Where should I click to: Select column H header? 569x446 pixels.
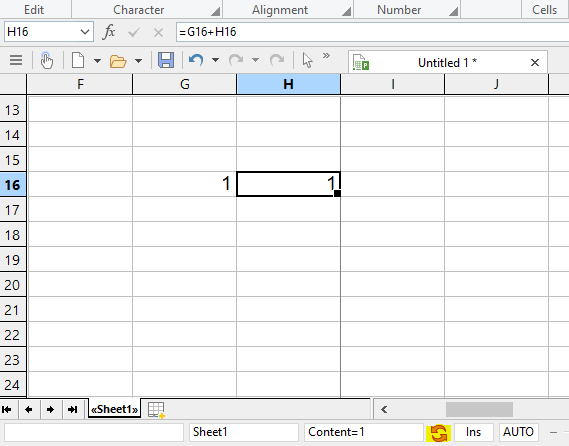[288, 84]
